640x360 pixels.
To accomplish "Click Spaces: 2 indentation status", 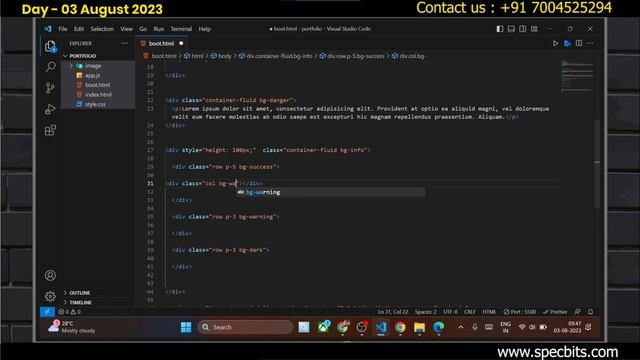I will coord(425,311).
